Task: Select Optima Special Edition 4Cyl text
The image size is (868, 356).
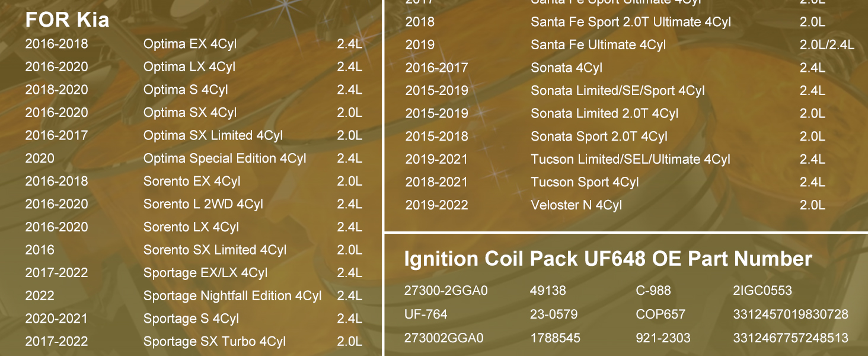Action: click(225, 158)
